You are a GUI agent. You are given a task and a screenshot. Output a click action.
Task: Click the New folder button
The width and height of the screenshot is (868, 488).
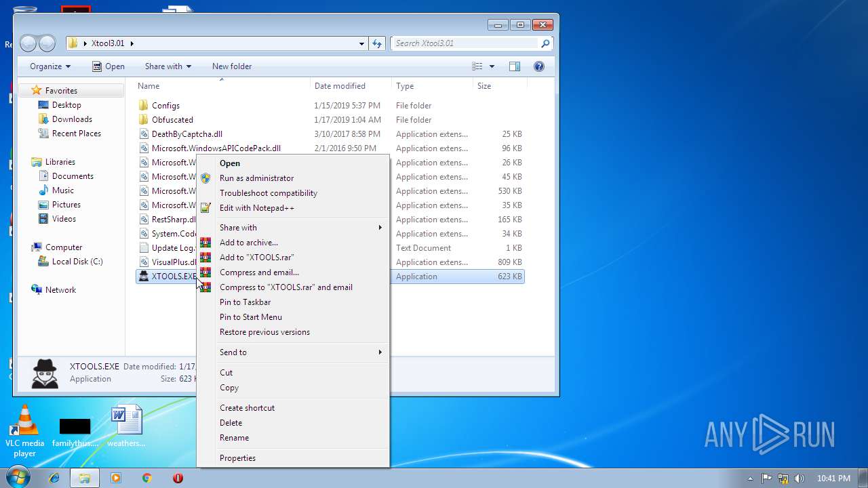pyautogui.click(x=232, y=66)
